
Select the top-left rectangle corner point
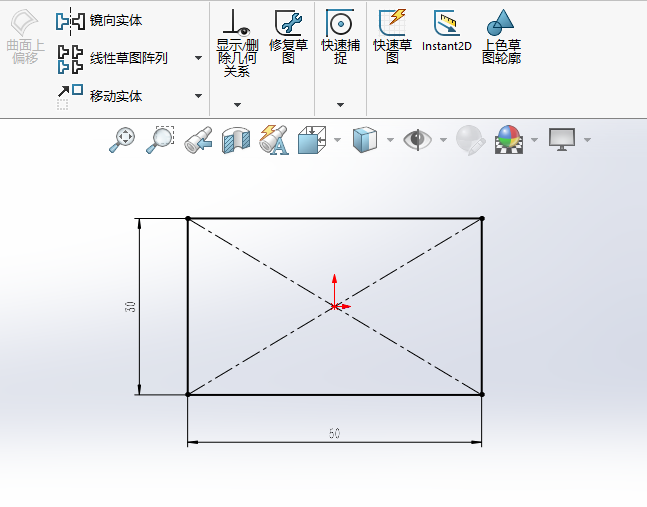(188, 218)
